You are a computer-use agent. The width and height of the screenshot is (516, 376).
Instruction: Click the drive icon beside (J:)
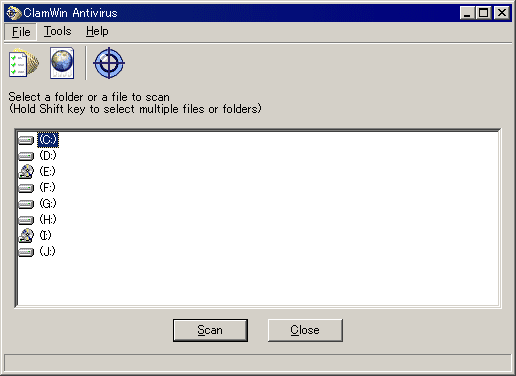[x=26, y=252]
